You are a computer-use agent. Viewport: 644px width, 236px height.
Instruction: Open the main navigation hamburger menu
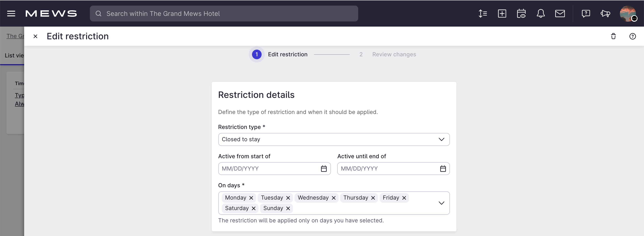coord(11,13)
